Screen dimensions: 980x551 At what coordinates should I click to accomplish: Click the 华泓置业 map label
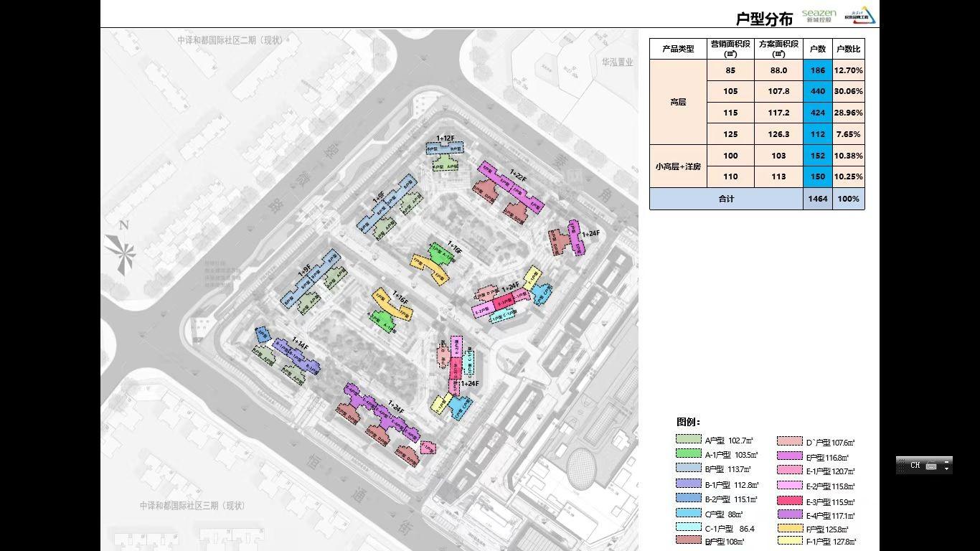pos(618,62)
